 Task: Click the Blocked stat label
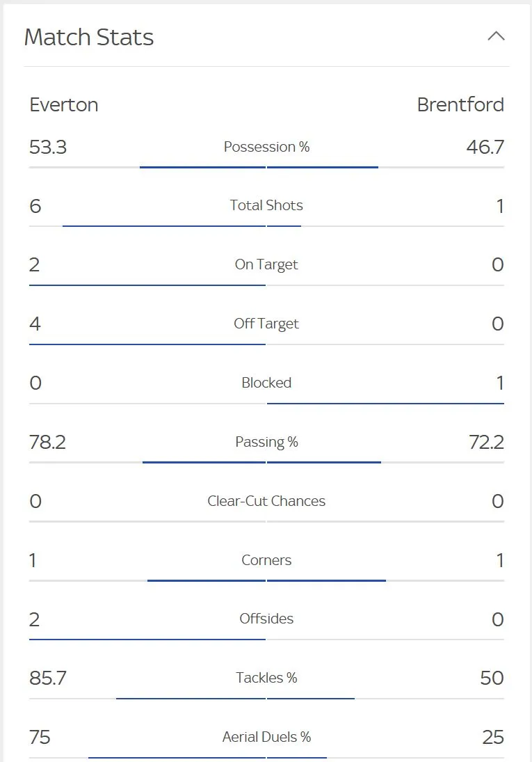point(266,383)
